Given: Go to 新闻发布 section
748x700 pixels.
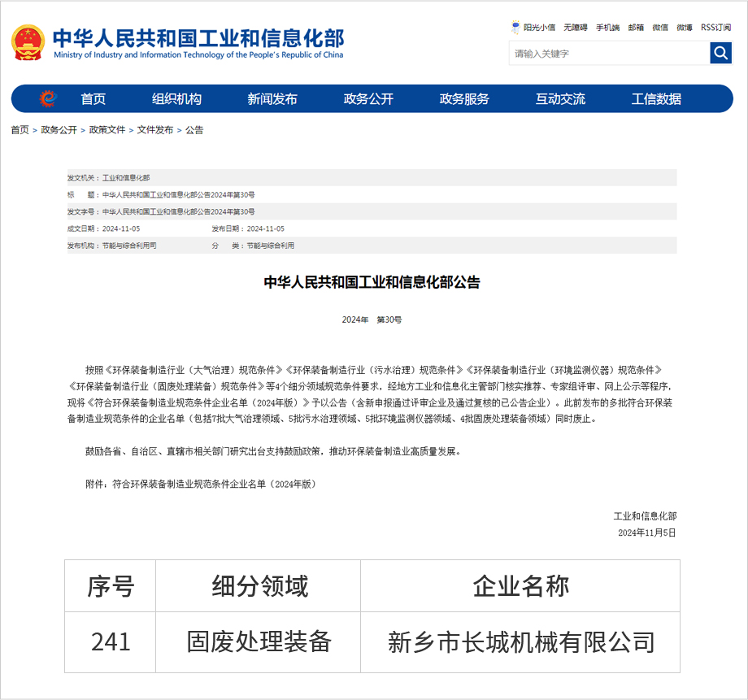Looking at the screenshot, I should coord(272,99).
